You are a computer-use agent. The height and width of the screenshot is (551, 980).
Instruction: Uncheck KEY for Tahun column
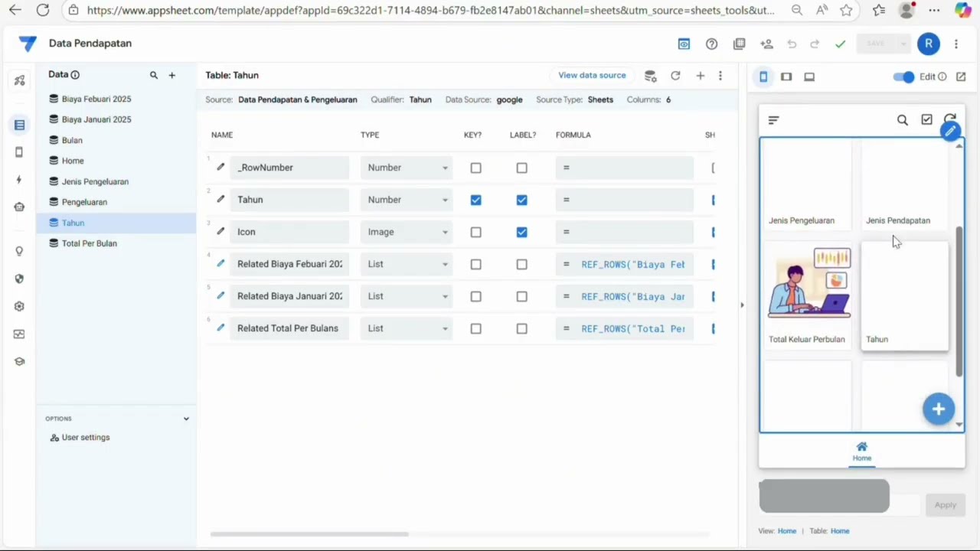(476, 200)
